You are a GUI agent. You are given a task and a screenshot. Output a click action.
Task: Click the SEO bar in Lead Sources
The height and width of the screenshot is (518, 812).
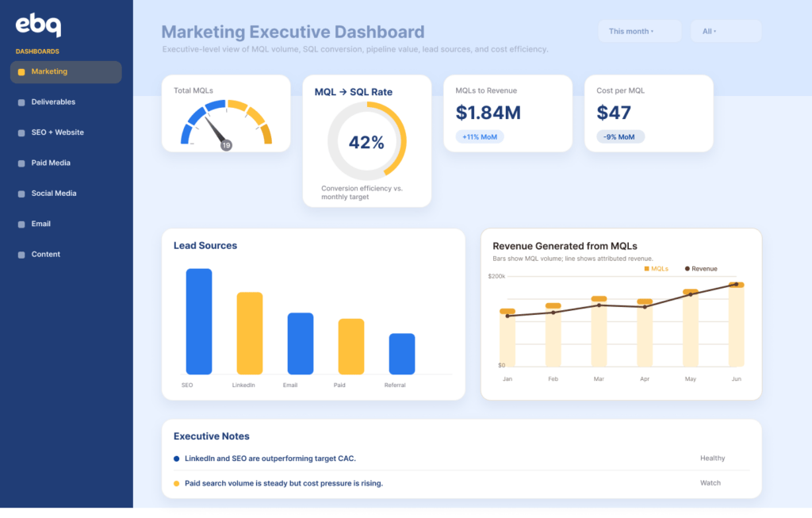coord(199,321)
